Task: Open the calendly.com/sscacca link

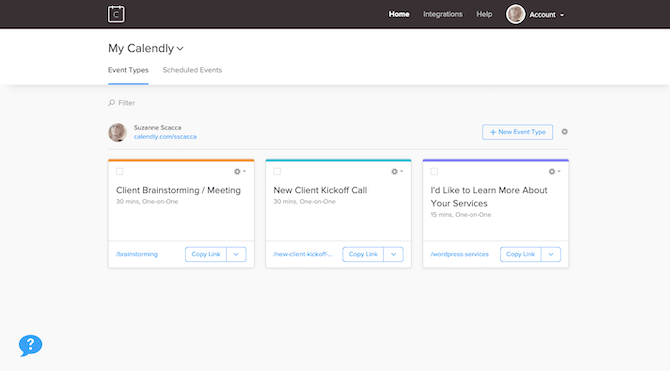Action: (x=165, y=137)
